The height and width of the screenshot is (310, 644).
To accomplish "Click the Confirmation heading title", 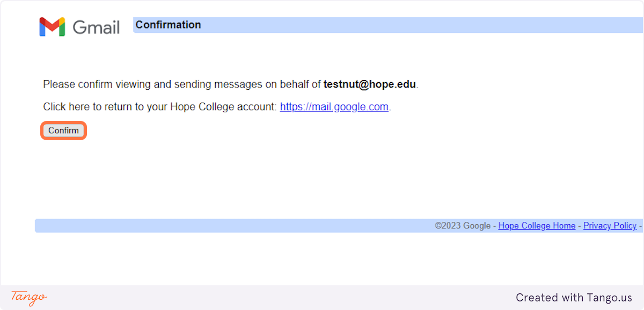I will pos(168,25).
